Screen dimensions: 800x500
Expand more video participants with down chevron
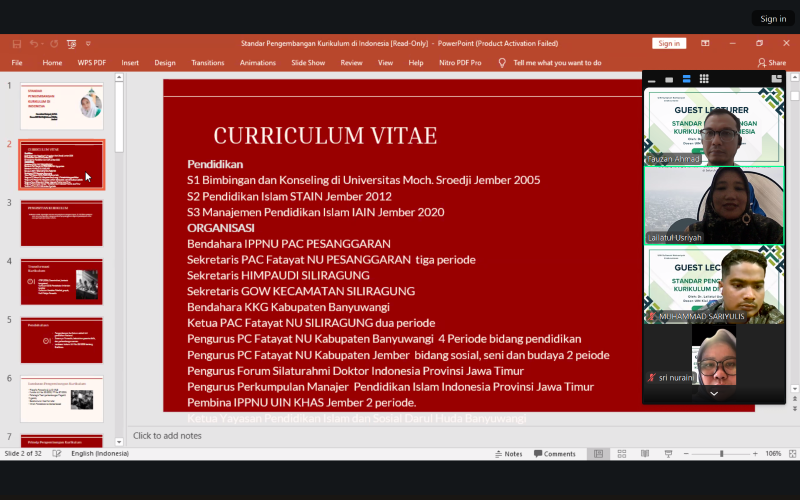pos(713,394)
